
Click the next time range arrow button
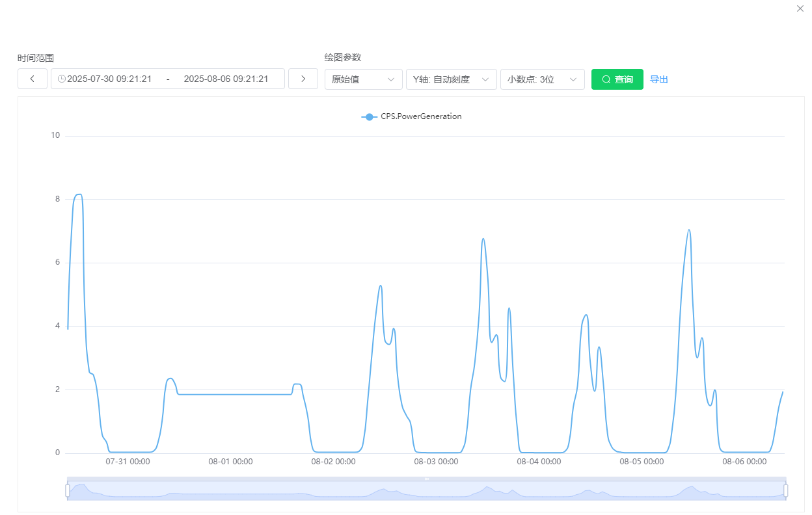click(303, 79)
